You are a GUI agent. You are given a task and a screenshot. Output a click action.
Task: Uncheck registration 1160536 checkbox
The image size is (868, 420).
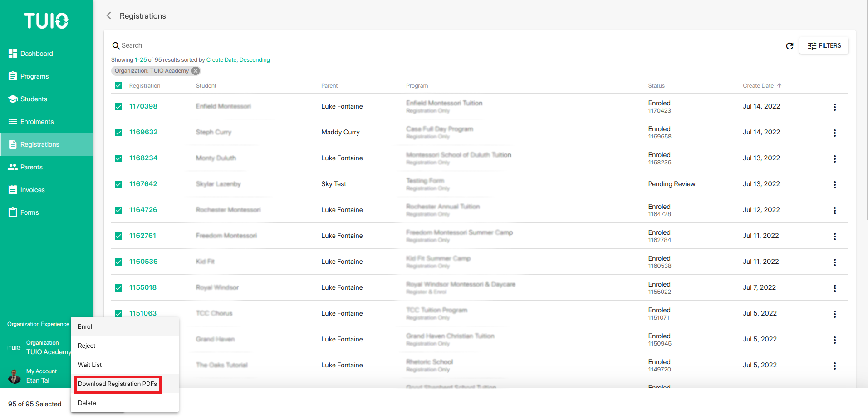tap(118, 262)
